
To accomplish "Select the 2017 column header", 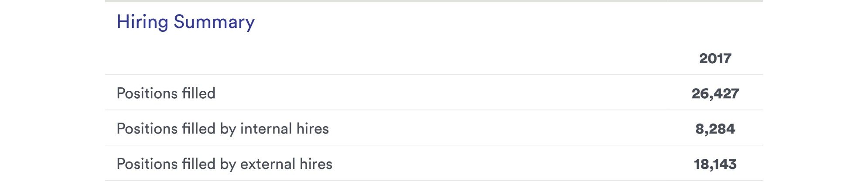I will coord(715,58).
